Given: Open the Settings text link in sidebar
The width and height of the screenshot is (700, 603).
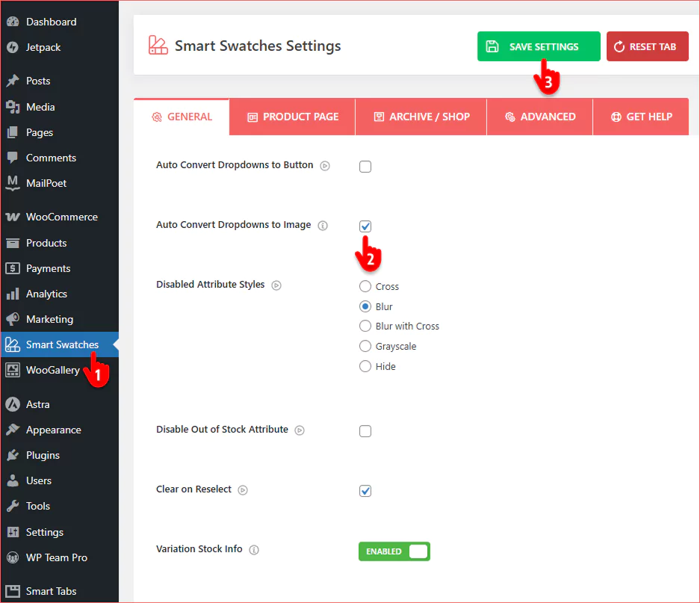Looking at the screenshot, I should pos(45,532).
